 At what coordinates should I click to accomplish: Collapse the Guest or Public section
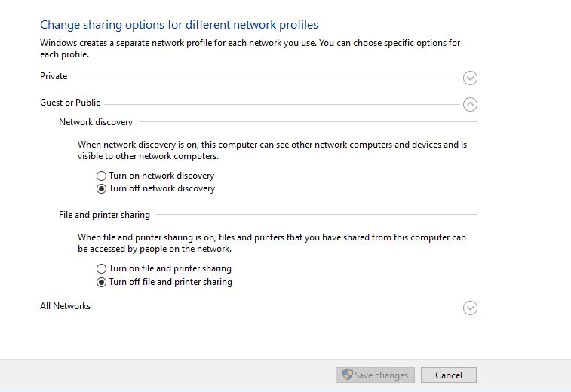click(470, 105)
